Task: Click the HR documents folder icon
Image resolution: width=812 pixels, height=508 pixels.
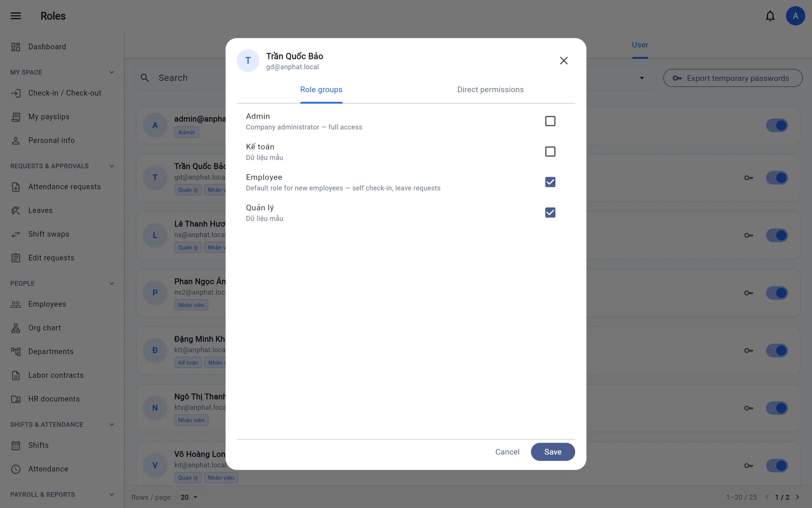Action: point(16,399)
